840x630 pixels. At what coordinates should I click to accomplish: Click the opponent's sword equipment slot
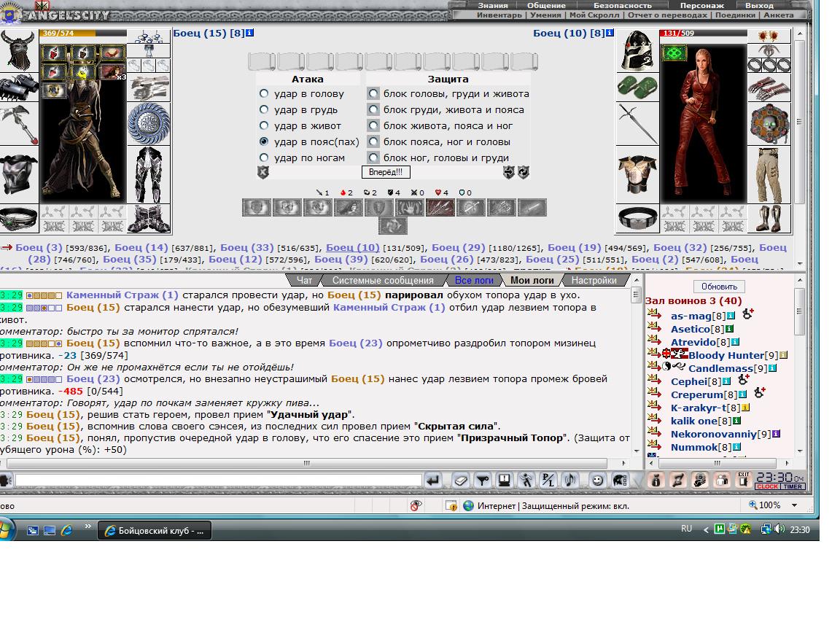pos(637,124)
